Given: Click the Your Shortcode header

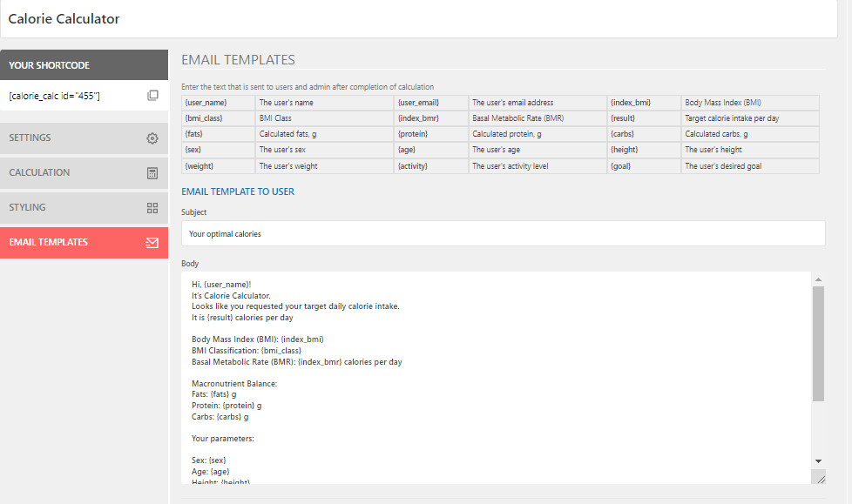Looking at the screenshot, I should (x=85, y=65).
